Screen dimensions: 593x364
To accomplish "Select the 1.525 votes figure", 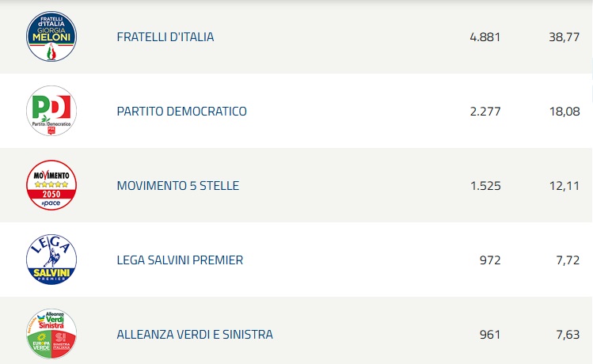I will [x=485, y=186].
